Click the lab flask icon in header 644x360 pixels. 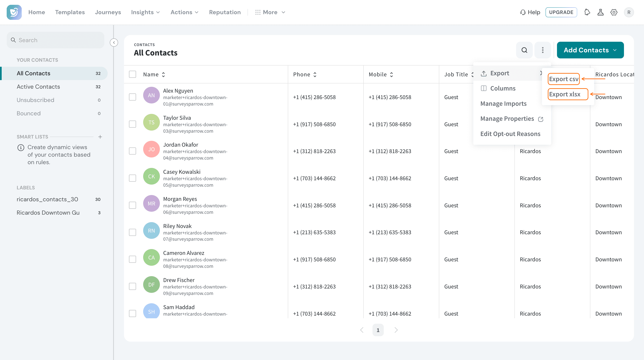click(601, 12)
